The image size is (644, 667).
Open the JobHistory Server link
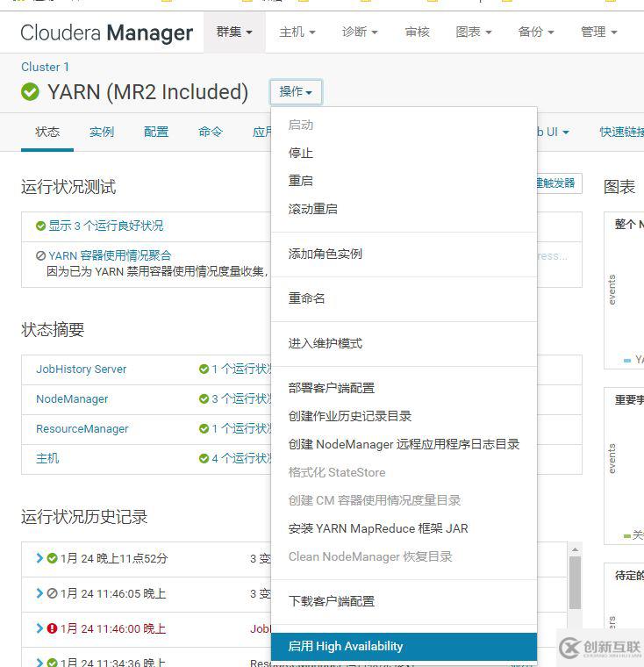click(82, 369)
